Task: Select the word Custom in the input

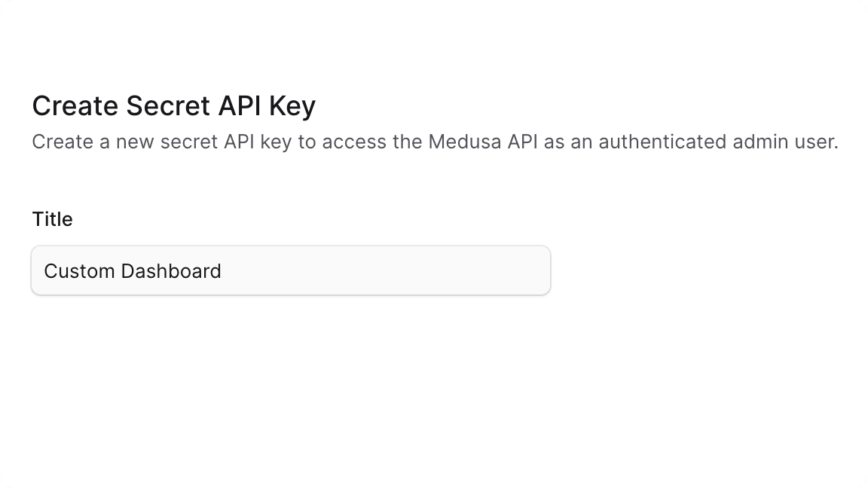Action: (x=78, y=270)
